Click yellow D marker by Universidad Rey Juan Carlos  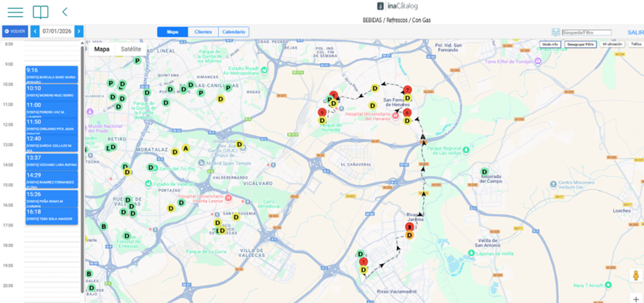click(240, 144)
